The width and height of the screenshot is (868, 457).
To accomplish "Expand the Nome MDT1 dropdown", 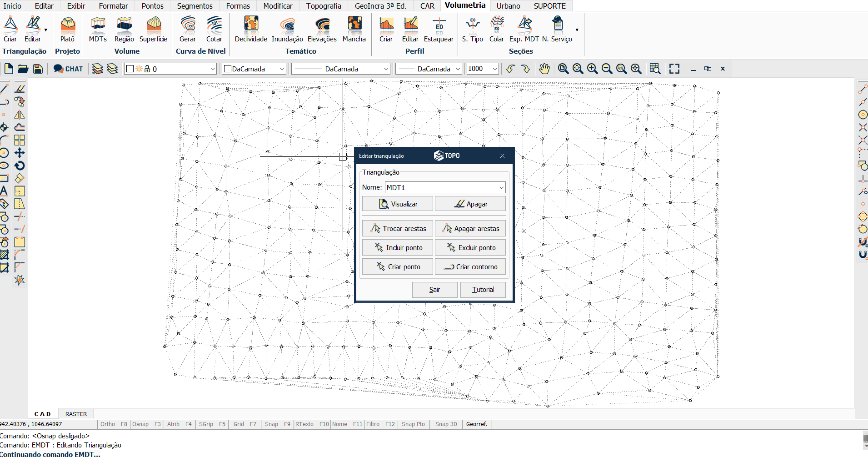I will click(x=501, y=187).
